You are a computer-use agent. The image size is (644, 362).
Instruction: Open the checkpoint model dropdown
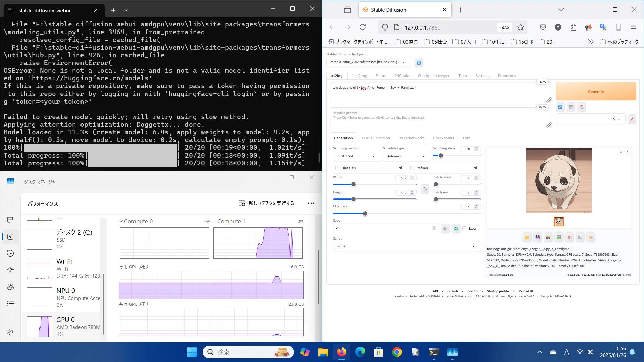[368, 62]
